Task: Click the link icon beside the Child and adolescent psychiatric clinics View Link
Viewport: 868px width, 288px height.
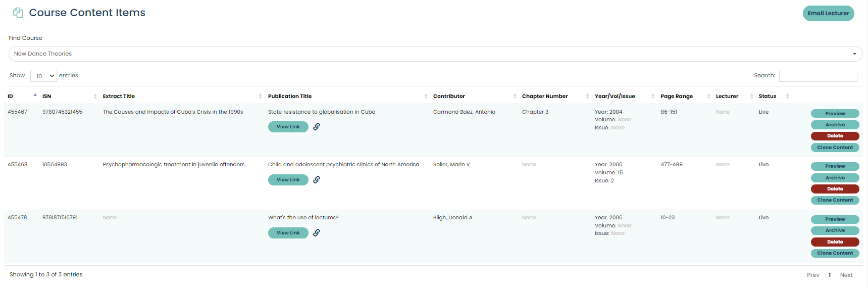Action: click(x=317, y=180)
